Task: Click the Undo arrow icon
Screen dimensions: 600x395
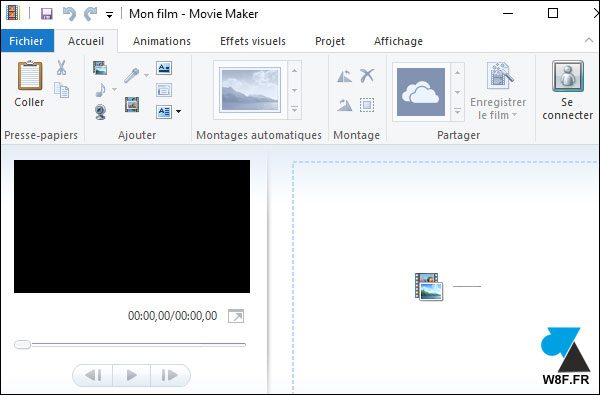Action: [69, 14]
